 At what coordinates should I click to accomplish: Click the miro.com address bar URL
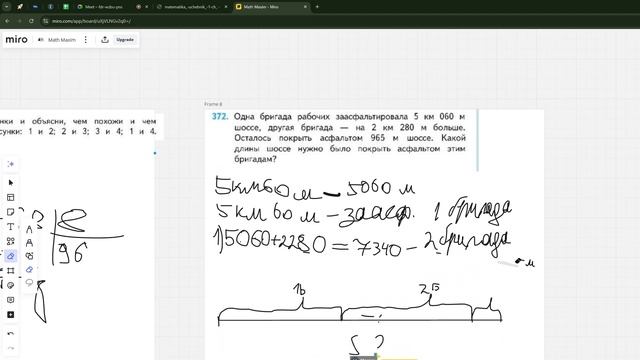tap(91, 21)
